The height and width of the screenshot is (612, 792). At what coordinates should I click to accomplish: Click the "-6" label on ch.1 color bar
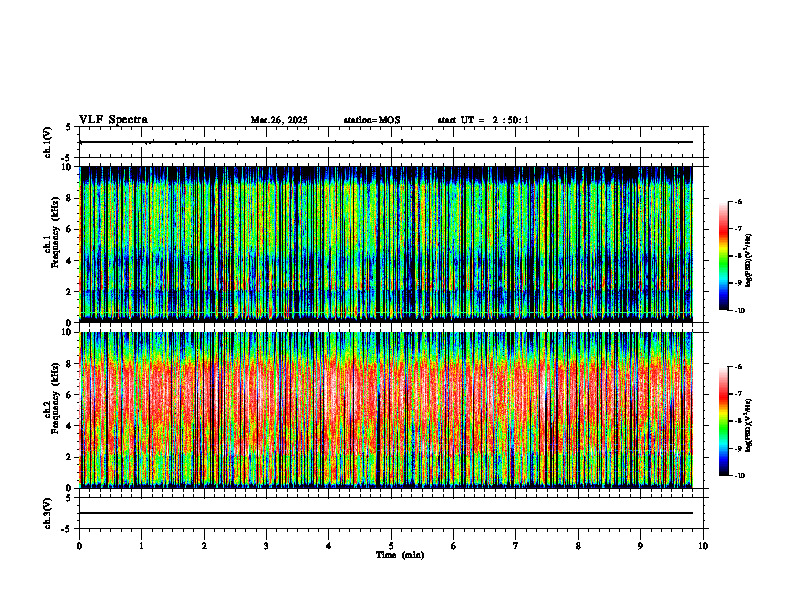click(x=738, y=201)
